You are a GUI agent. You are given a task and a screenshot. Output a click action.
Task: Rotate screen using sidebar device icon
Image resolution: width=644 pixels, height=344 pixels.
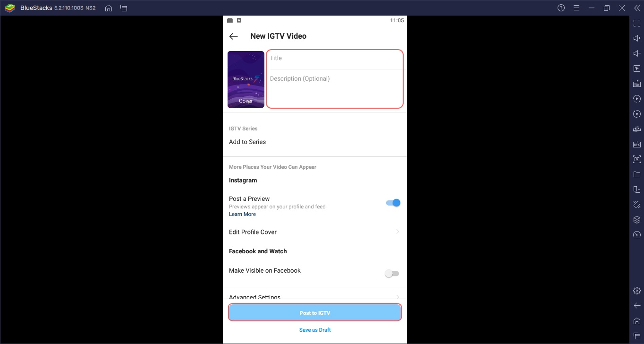[637, 189]
